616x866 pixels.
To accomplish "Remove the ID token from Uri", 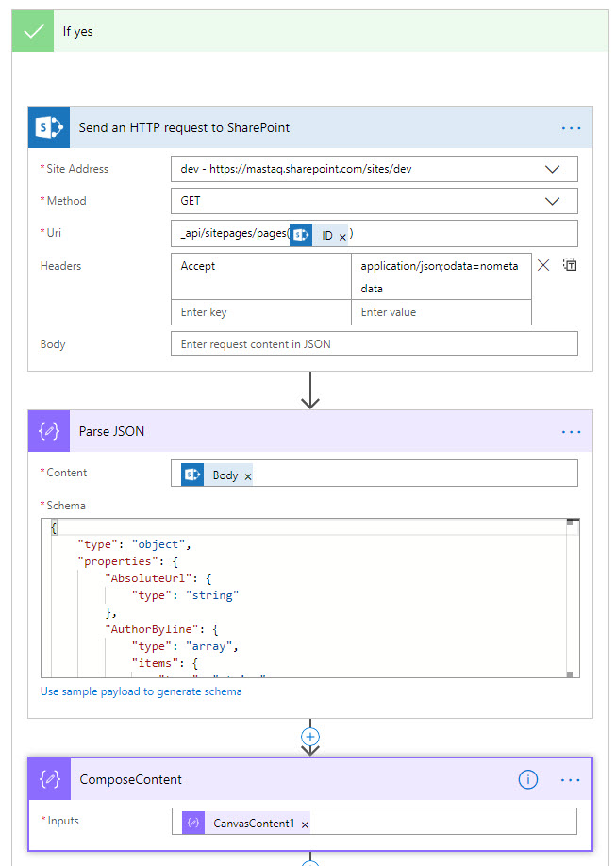I will click(x=342, y=236).
